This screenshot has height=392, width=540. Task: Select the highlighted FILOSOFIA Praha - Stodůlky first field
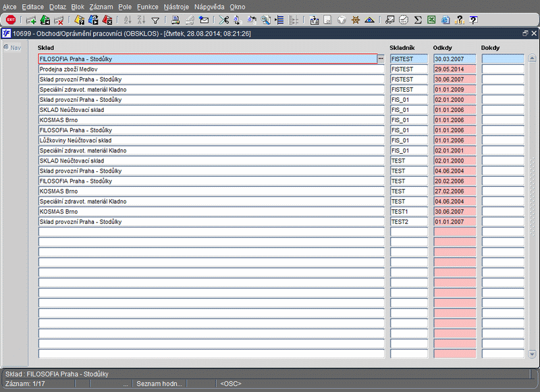pyautogui.click(x=208, y=59)
